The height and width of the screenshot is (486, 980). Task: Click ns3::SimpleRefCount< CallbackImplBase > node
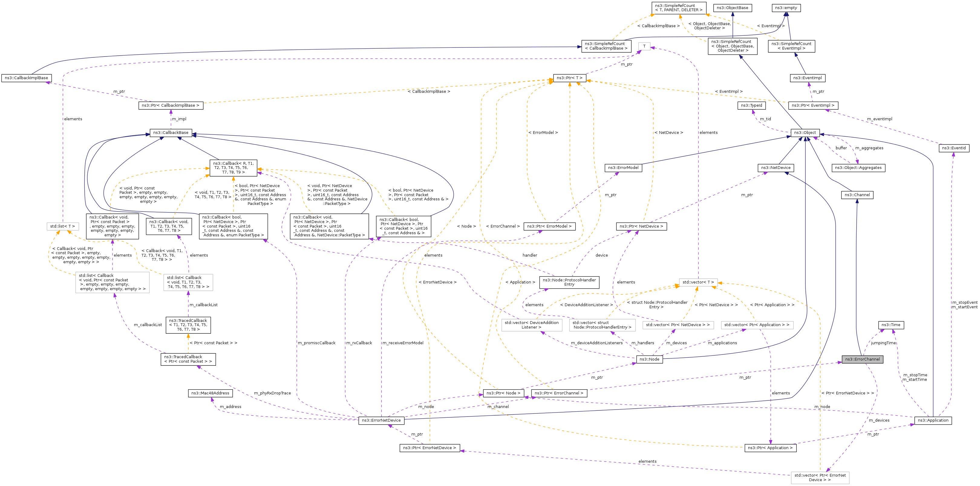tap(606, 46)
